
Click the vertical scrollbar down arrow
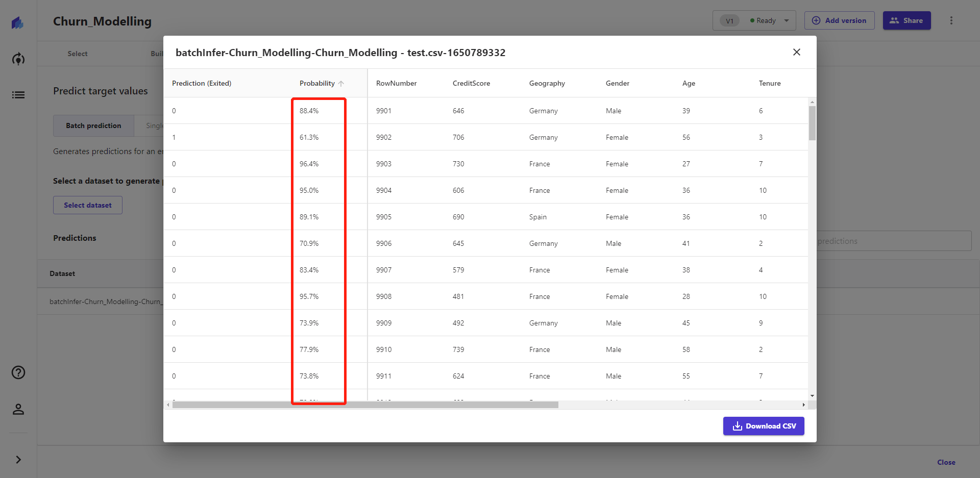tap(812, 396)
